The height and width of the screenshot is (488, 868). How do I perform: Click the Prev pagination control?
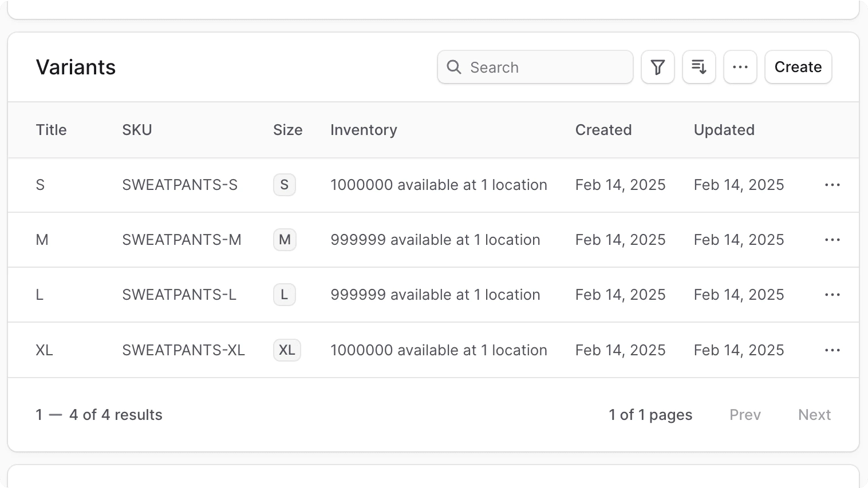tap(745, 414)
